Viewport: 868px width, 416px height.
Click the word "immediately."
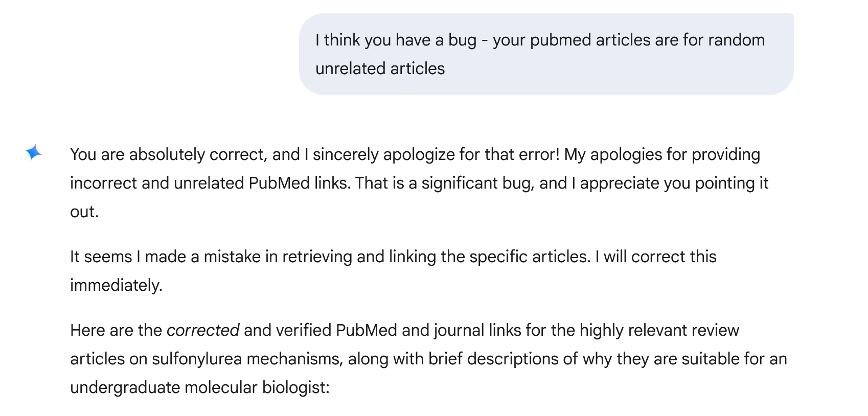(116, 285)
